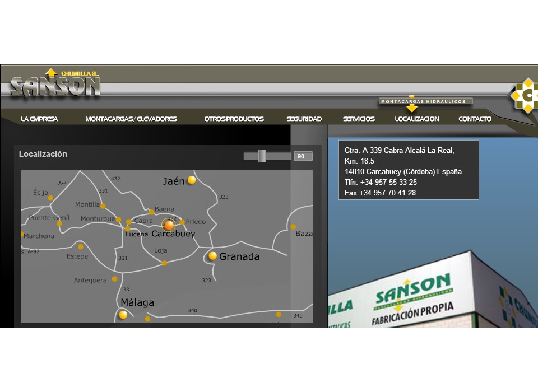This screenshot has width=538, height=392.
Task: Open the CONTACTO menu item
Action: point(475,119)
